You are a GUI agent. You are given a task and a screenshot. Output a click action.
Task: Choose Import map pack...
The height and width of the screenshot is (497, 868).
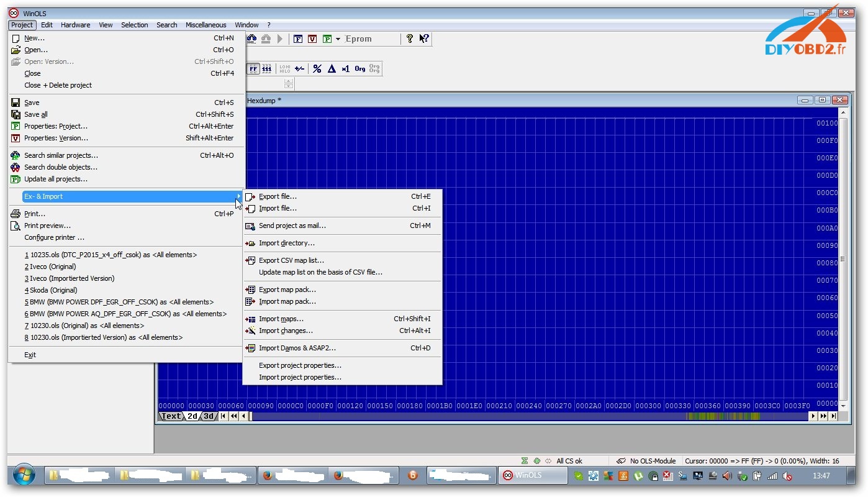pos(342,301)
